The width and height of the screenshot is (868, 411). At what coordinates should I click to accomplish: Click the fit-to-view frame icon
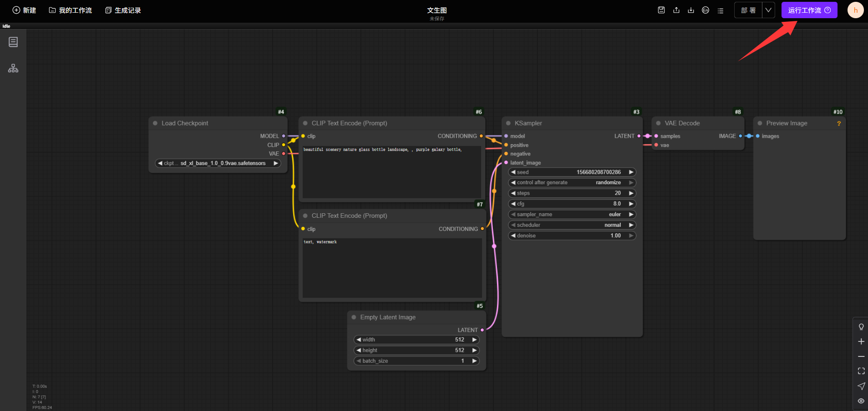[x=861, y=371]
